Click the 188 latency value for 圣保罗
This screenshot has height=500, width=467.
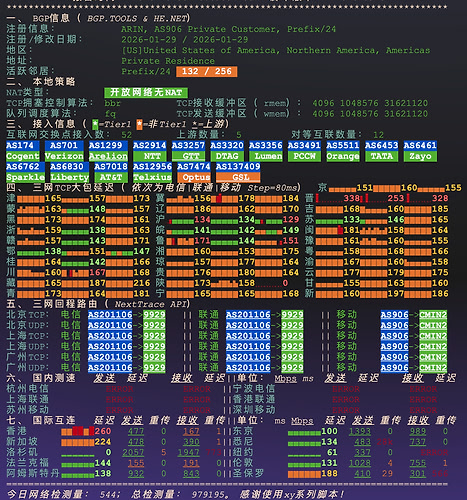[x=329, y=473]
